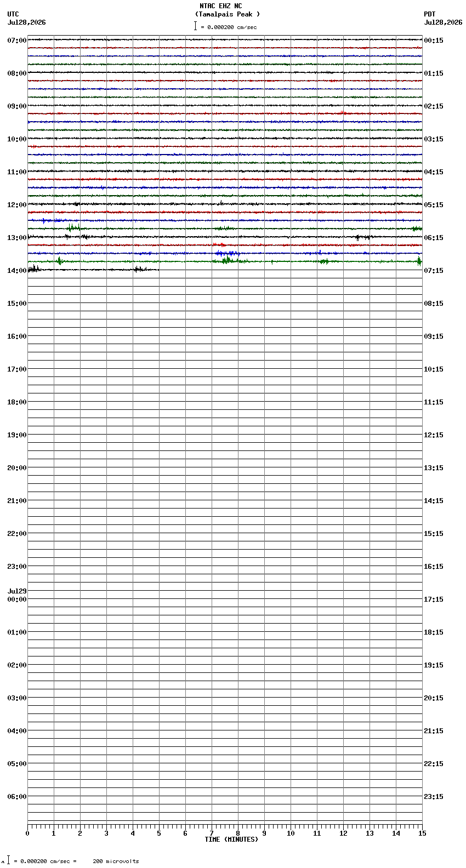Click the 23:15 PDT row label
This screenshot has width=466, height=868.
(434, 797)
